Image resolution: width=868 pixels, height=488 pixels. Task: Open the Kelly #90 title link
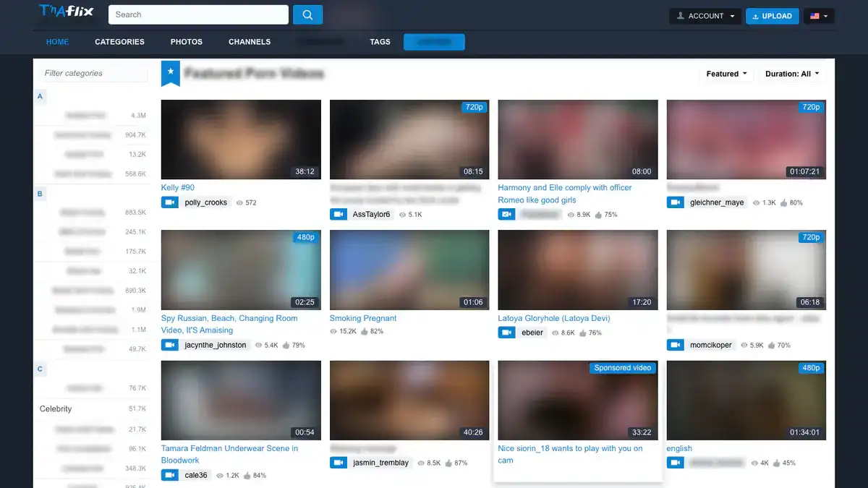(x=178, y=187)
